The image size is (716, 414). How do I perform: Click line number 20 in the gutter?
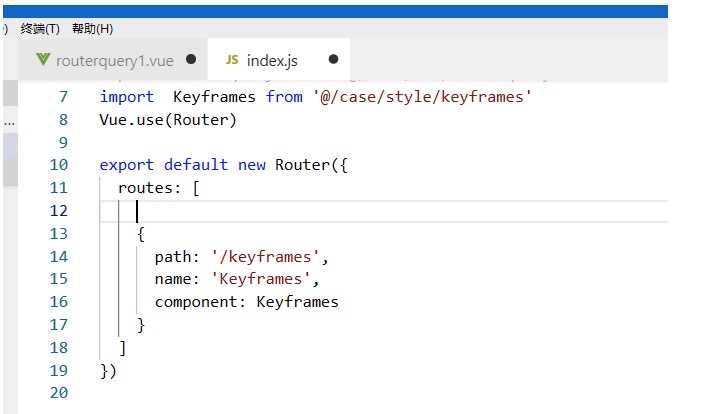click(x=58, y=393)
